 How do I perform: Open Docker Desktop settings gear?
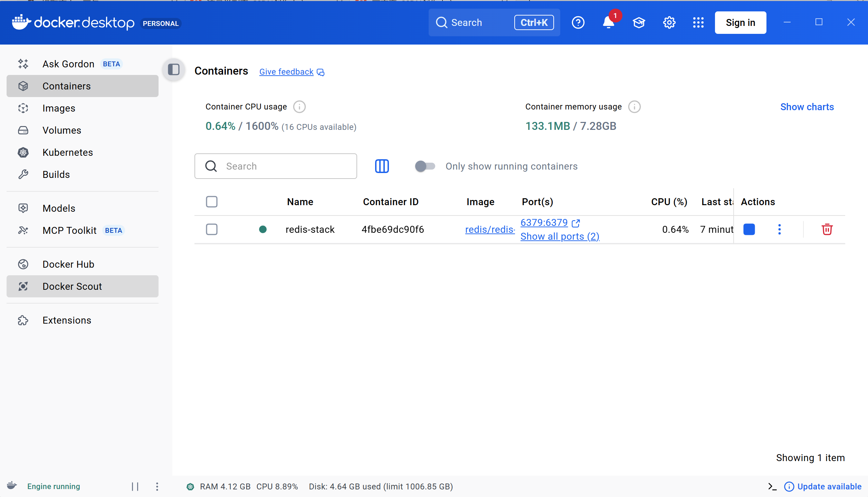668,22
